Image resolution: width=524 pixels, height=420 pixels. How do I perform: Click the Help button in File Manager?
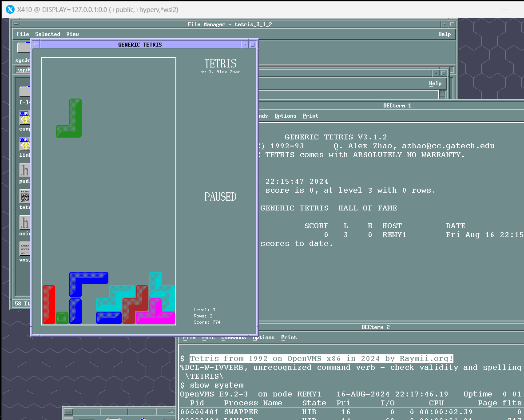(445, 34)
